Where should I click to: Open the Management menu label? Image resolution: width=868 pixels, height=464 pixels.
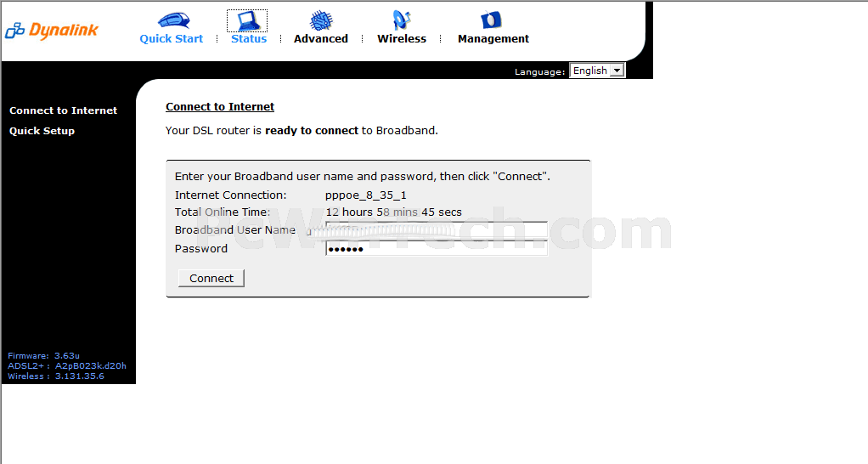tap(493, 39)
